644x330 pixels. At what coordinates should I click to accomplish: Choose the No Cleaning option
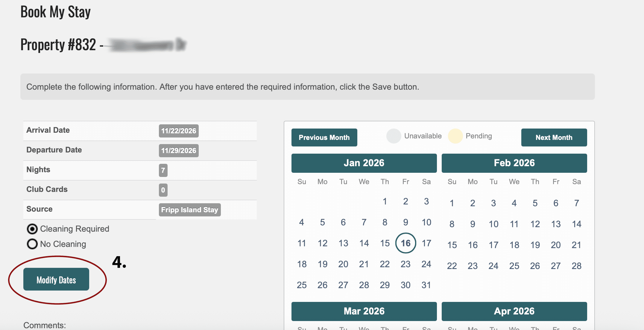click(x=32, y=244)
